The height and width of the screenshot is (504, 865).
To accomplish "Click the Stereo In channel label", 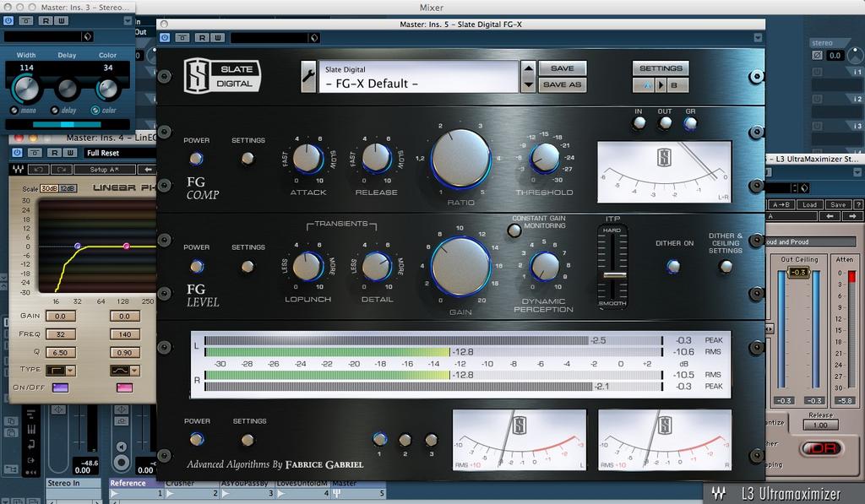I will (x=73, y=483).
